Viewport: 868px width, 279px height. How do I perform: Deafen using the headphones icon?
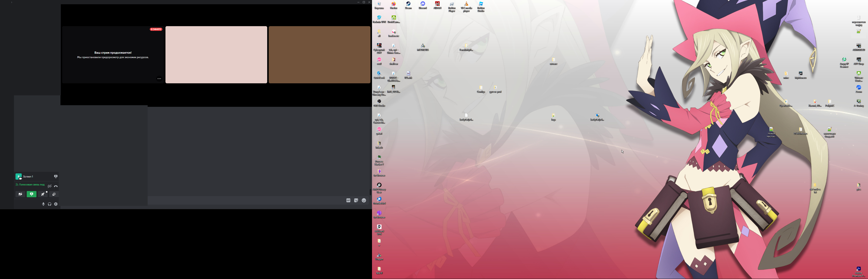[x=50, y=204]
